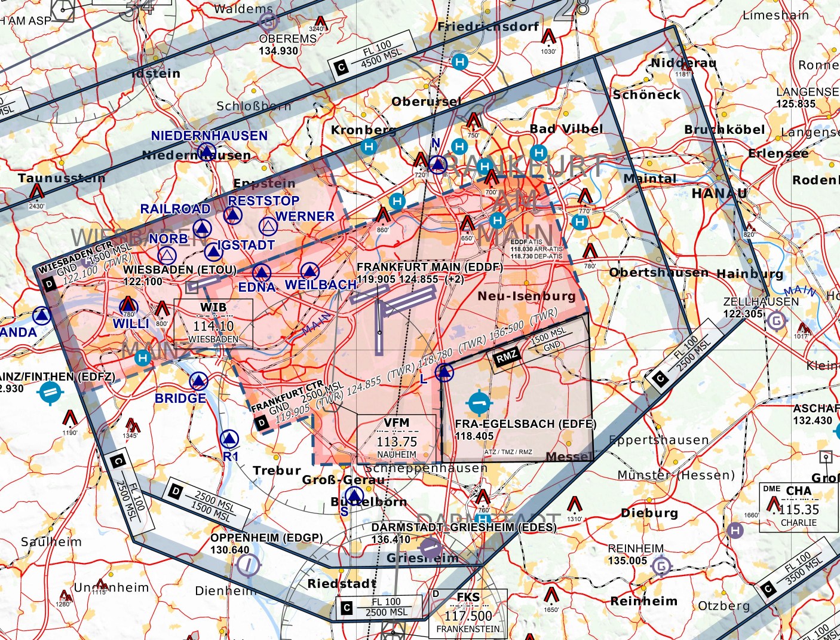Click the Trebur town label

pos(277,471)
